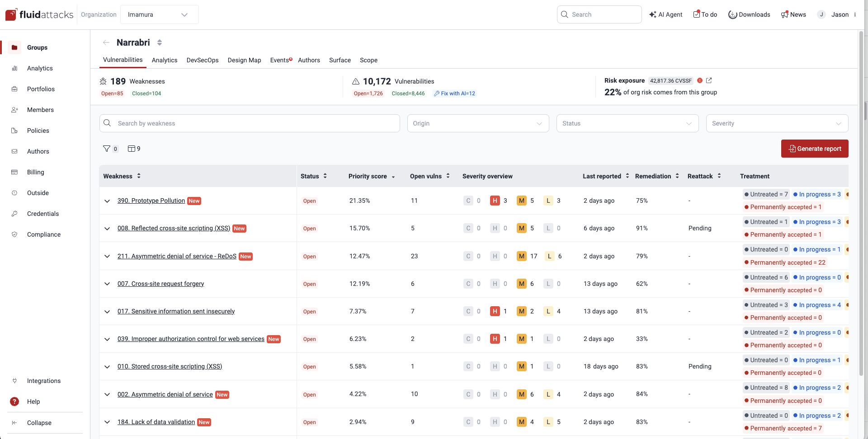The width and height of the screenshot is (868, 439).
Task: Open the Analytics chart icon in sidebar
Action: pos(14,68)
